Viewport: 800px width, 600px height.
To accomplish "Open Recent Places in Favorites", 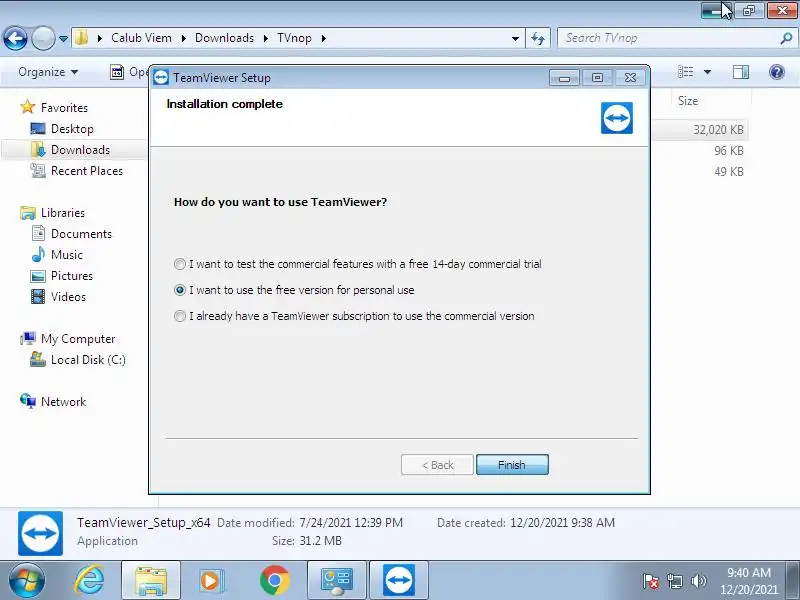I will [x=87, y=171].
